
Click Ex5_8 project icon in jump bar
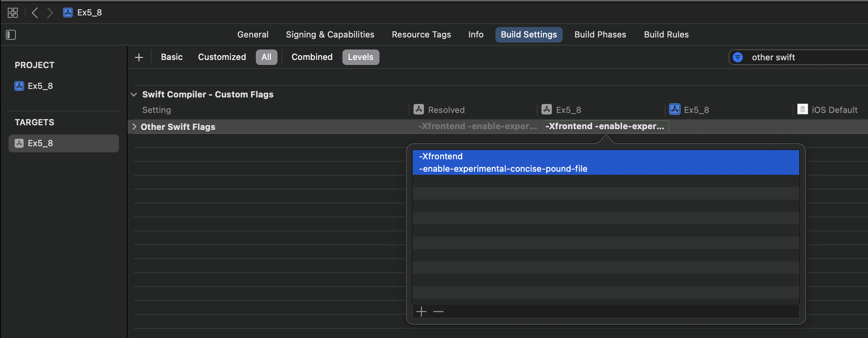[68, 13]
